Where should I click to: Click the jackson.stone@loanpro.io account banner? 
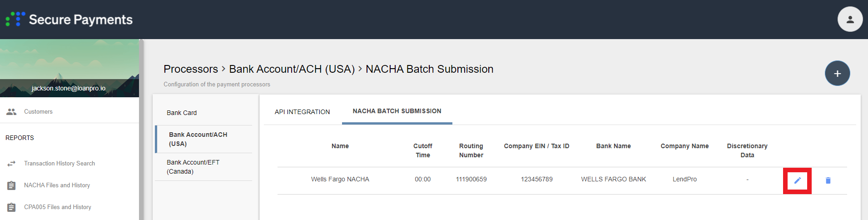pyautogui.click(x=69, y=88)
